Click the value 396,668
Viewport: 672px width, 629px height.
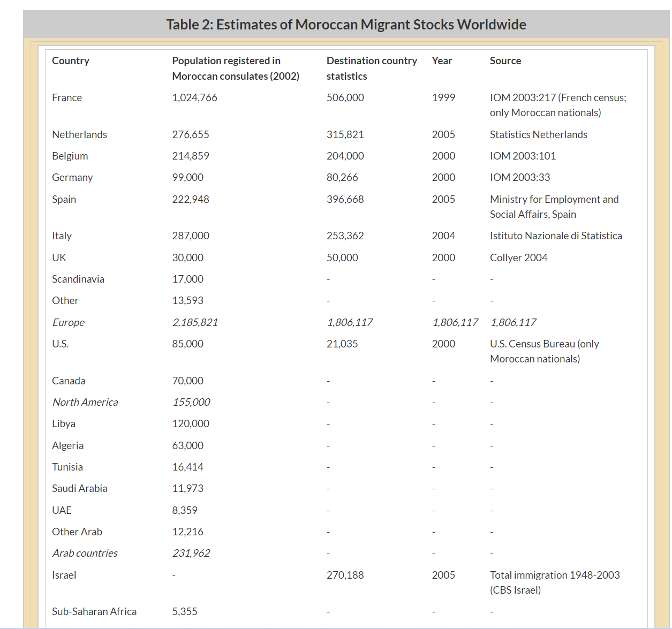(x=345, y=199)
